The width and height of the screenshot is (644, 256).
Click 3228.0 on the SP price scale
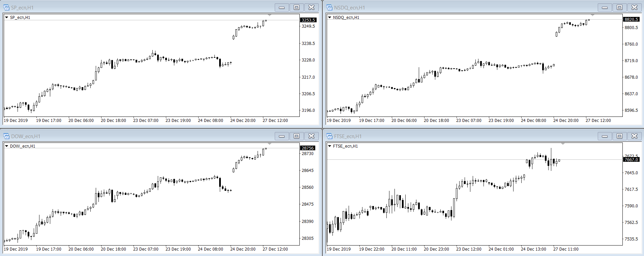[x=308, y=60]
